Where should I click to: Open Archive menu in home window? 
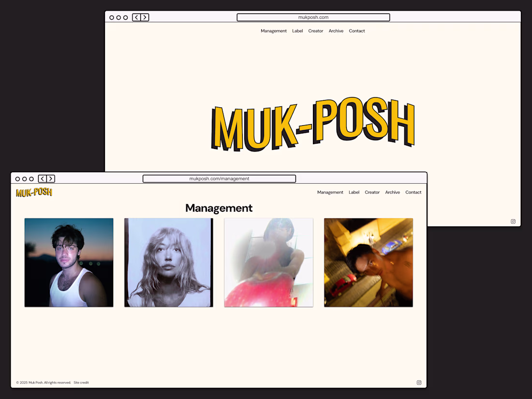click(336, 31)
